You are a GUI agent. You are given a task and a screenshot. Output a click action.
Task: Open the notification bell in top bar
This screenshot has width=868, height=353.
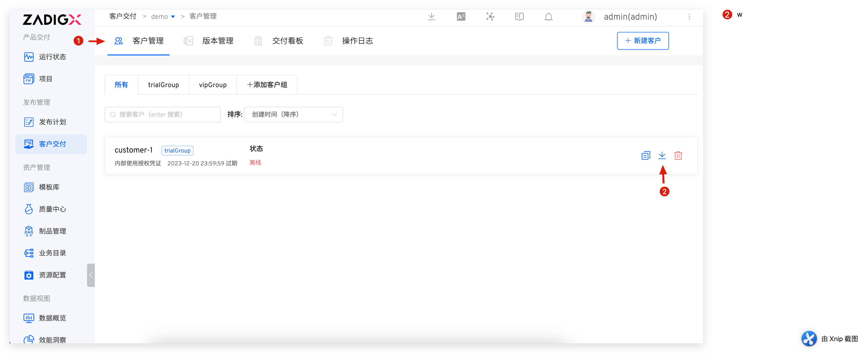pyautogui.click(x=548, y=16)
